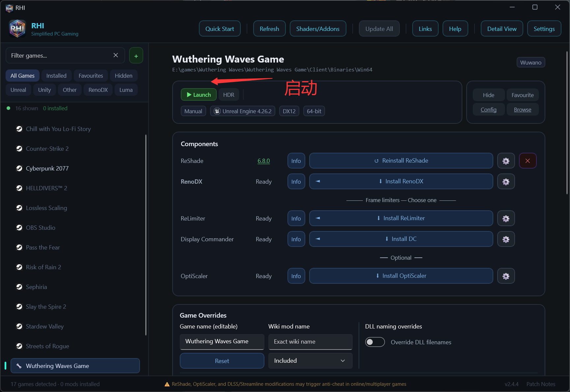Edit the Game name field

coord(222,342)
